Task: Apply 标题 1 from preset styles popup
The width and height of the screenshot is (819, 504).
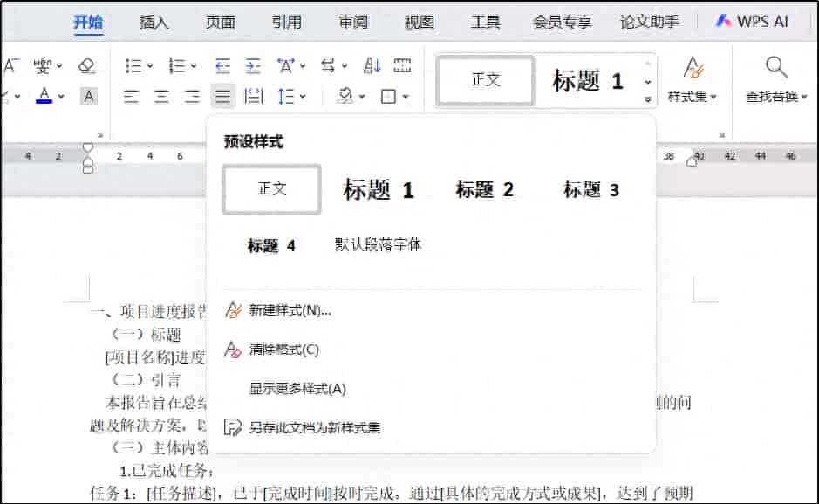Action: pyautogui.click(x=379, y=189)
